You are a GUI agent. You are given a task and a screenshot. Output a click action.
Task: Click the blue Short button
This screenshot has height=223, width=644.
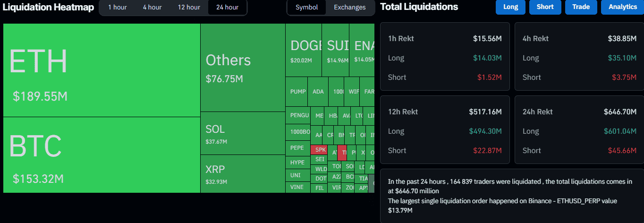coord(545,7)
